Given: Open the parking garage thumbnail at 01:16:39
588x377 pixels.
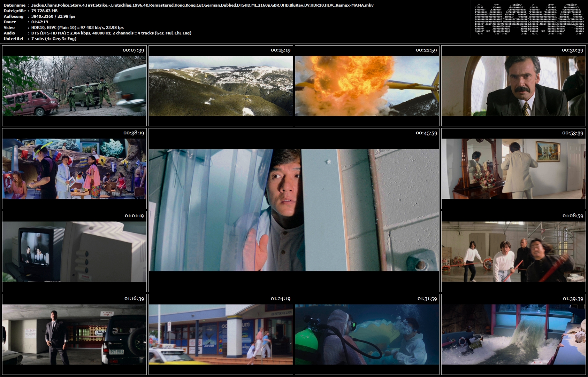Looking at the screenshot, I should [x=74, y=334].
